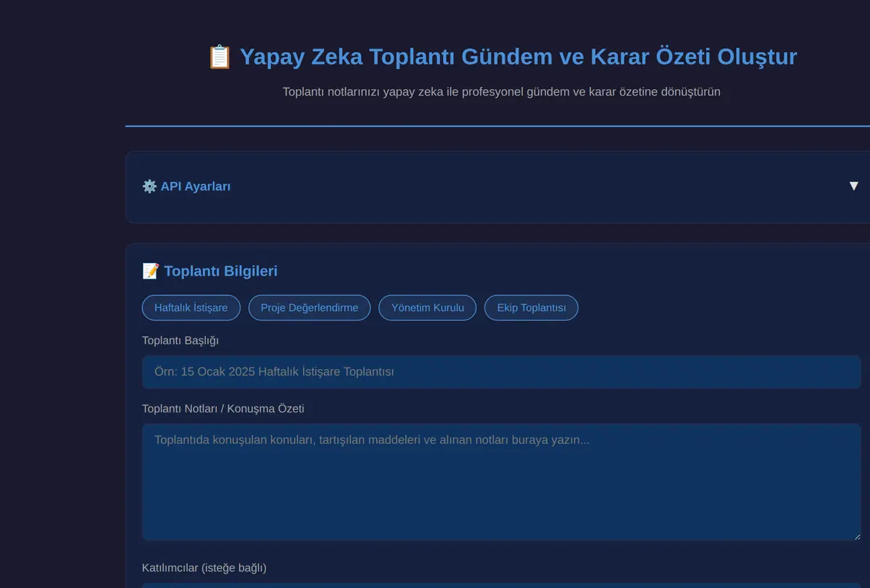Click the Toplantı Bilgileri heading text
This screenshot has height=588, width=870.
(220, 271)
